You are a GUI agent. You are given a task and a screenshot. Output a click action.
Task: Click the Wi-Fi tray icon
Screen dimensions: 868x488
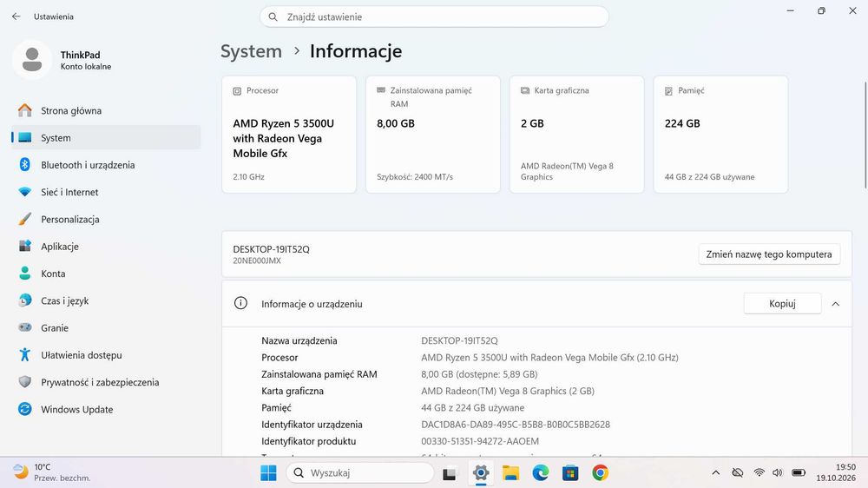tap(759, 472)
